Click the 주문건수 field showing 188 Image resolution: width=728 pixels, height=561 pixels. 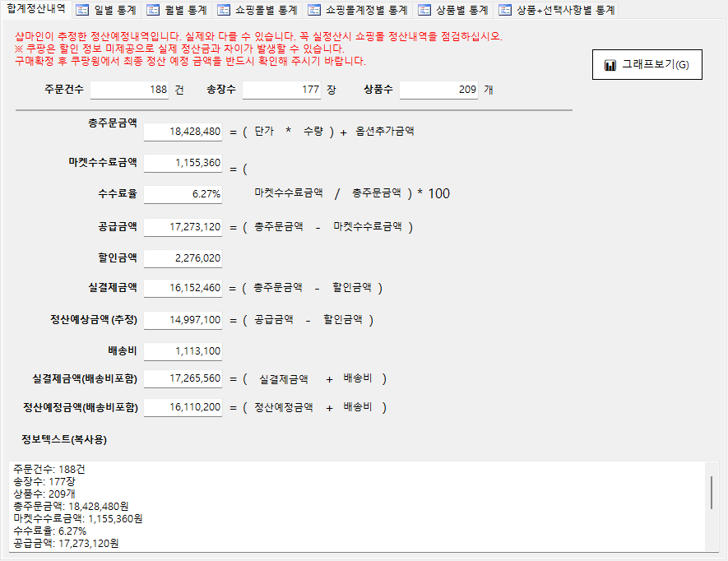coord(129,90)
